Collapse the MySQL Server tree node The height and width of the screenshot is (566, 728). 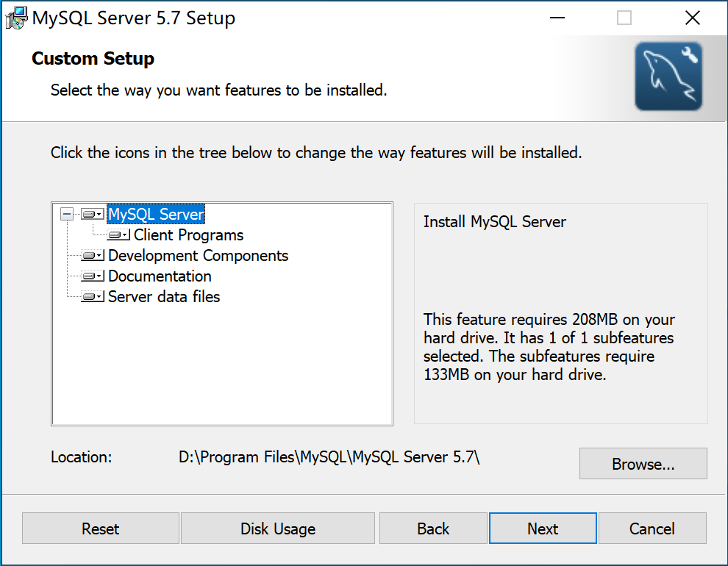(x=67, y=214)
